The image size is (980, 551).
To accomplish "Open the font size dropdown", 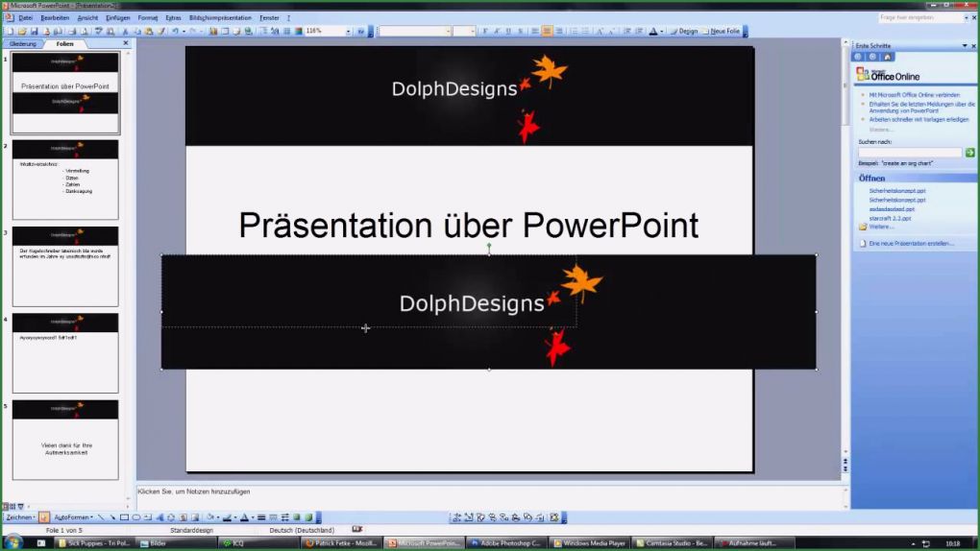I will pos(473,32).
